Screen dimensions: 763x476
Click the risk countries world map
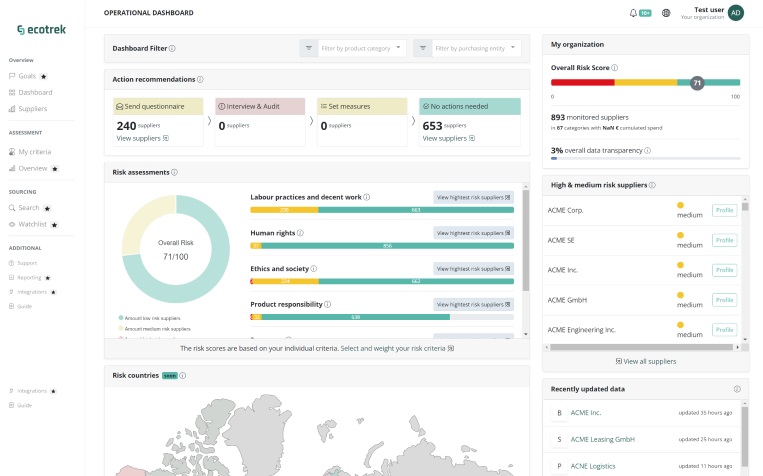(317, 432)
